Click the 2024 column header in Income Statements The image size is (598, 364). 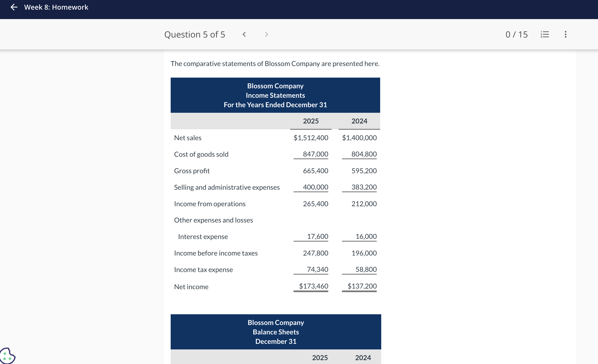(359, 121)
